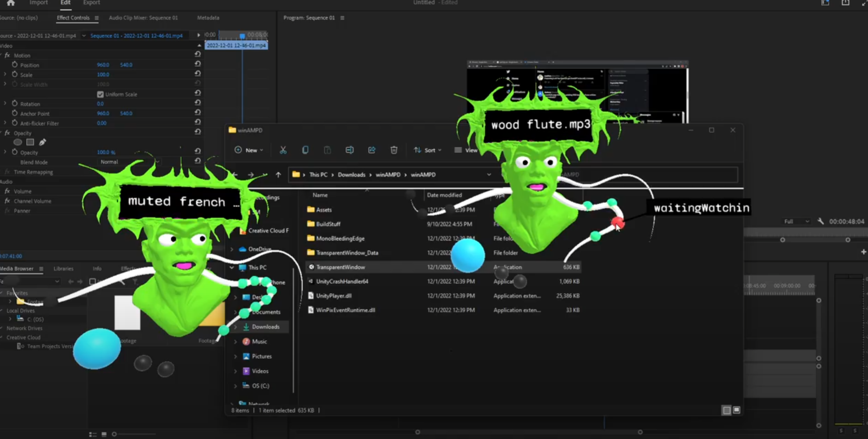Open the Import workspace tab
The width and height of the screenshot is (868, 439).
[x=39, y=3]
